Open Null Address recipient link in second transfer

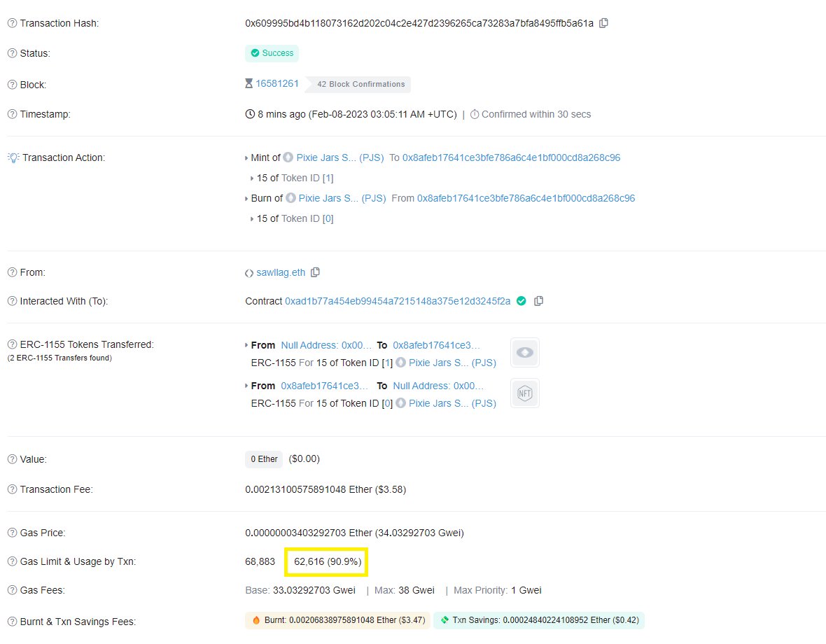(438, 386)
